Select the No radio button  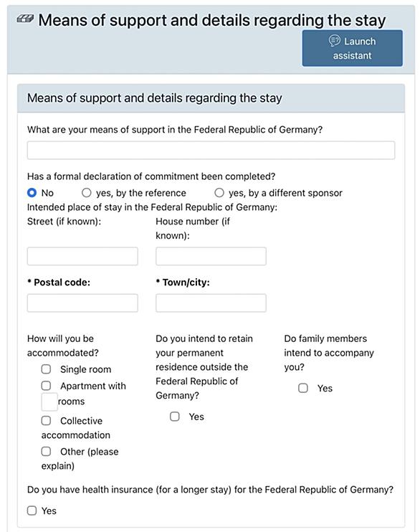pos(32,193)
